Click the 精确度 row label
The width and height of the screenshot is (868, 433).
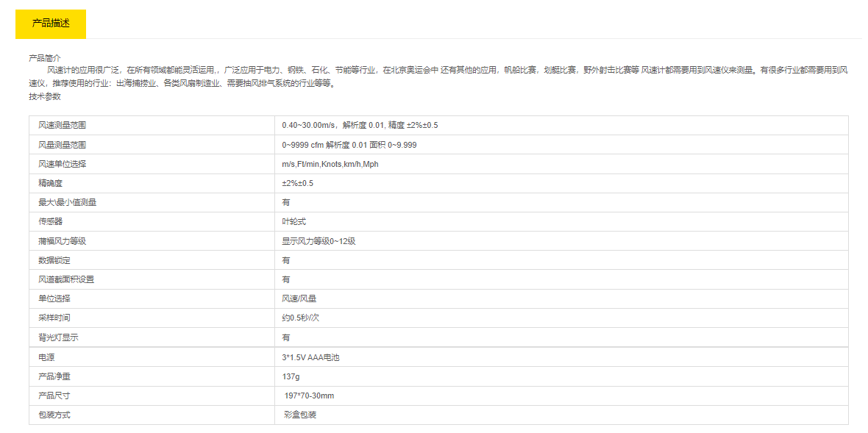coord(52,183)
